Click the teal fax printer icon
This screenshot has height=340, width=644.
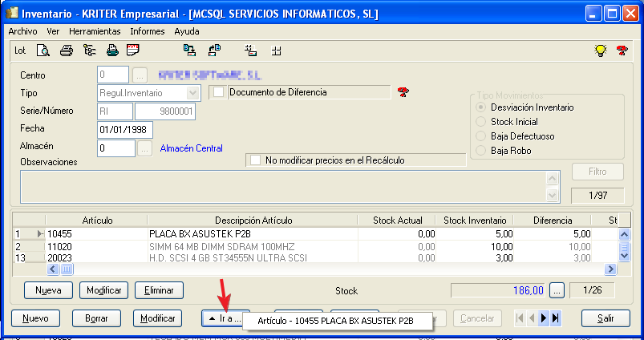(112, 51)
